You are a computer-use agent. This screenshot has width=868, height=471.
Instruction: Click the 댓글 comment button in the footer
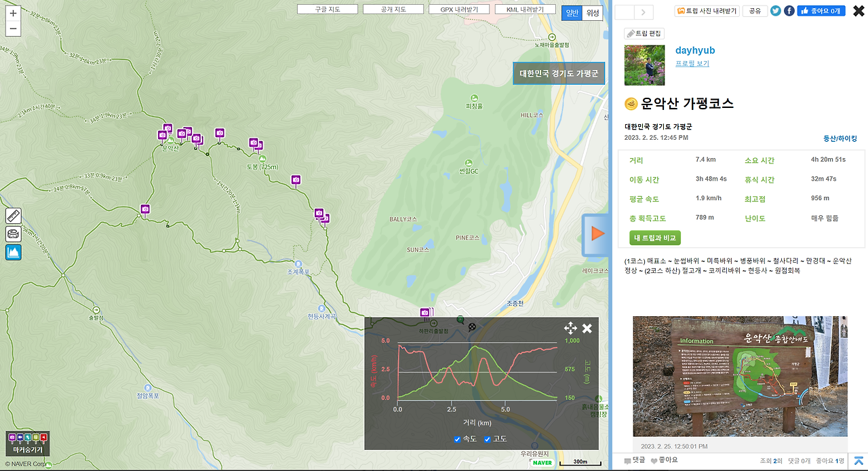635,461
